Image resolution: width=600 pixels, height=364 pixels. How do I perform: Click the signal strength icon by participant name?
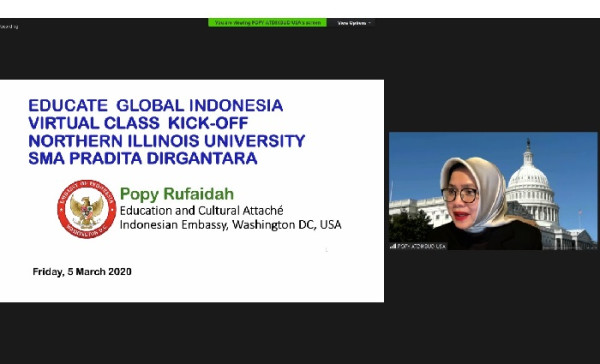(x=393, y=246)
